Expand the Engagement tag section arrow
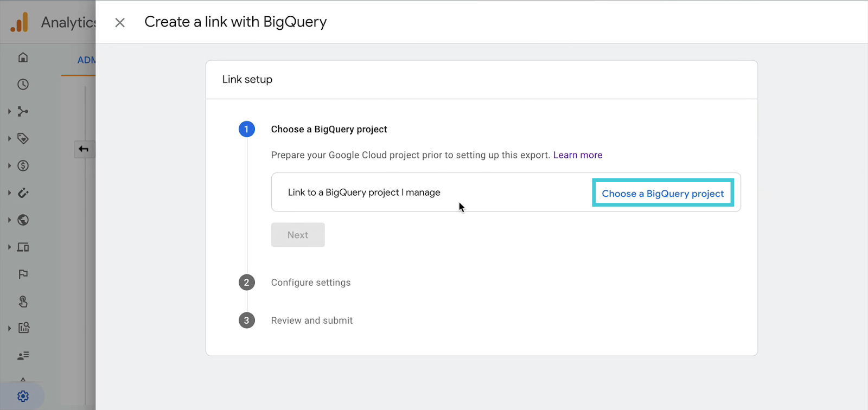 tap(9, 139)
